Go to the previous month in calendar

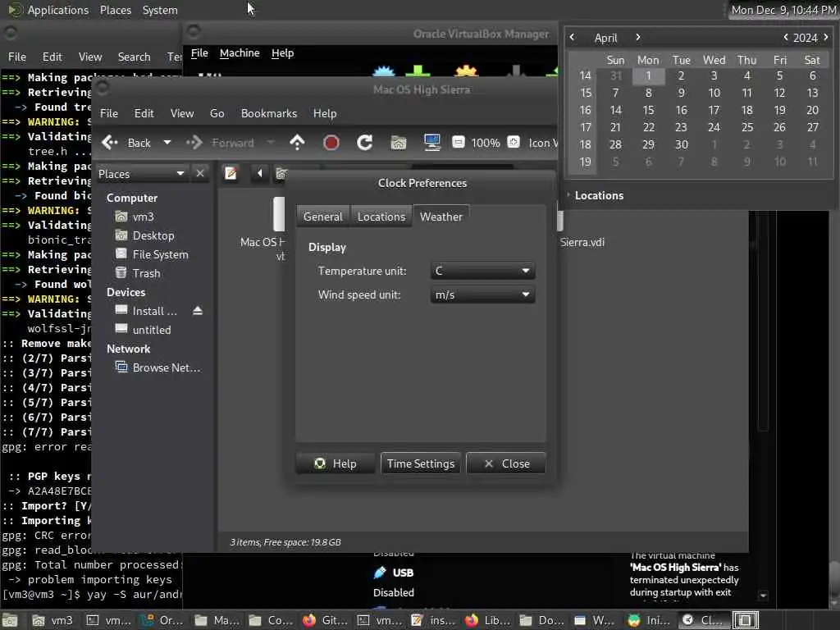(572, 37)
